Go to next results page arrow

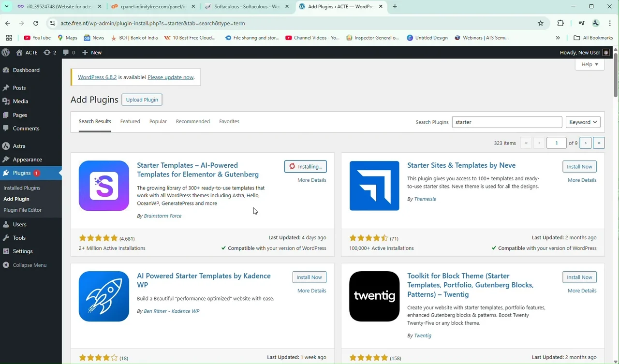[x=586, y=143]
